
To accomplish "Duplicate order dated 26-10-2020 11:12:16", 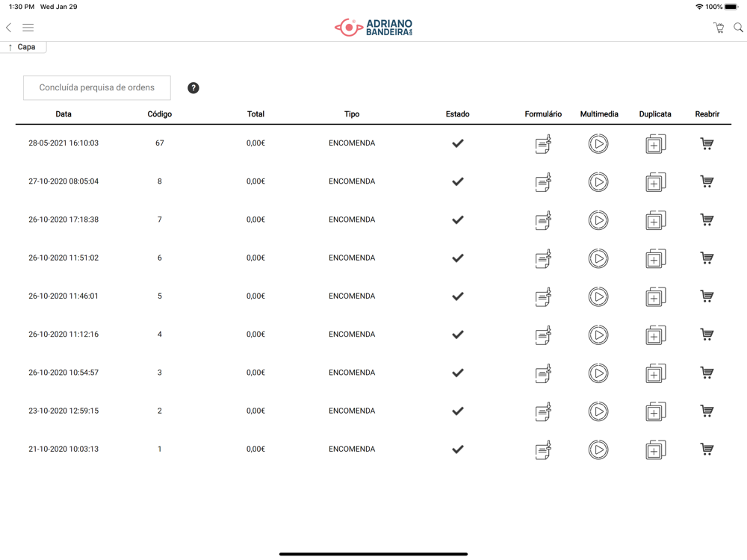I will 656,335.
